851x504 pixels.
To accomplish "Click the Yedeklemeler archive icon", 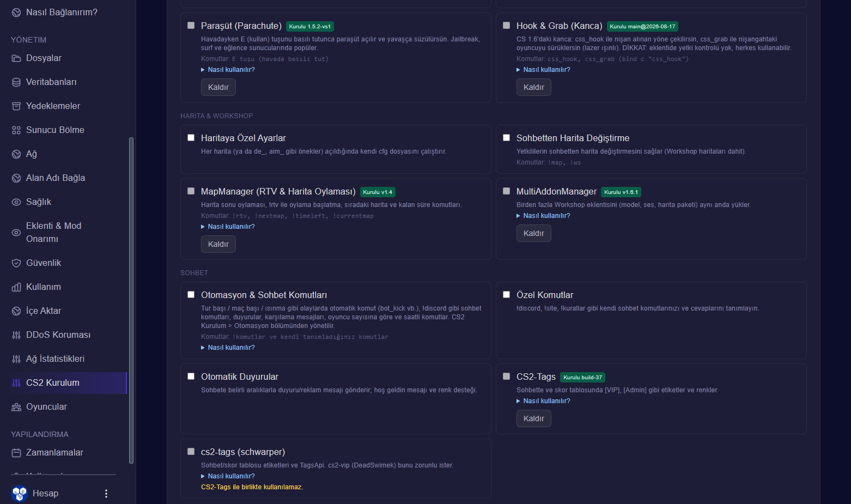I will tap(16, 106).
